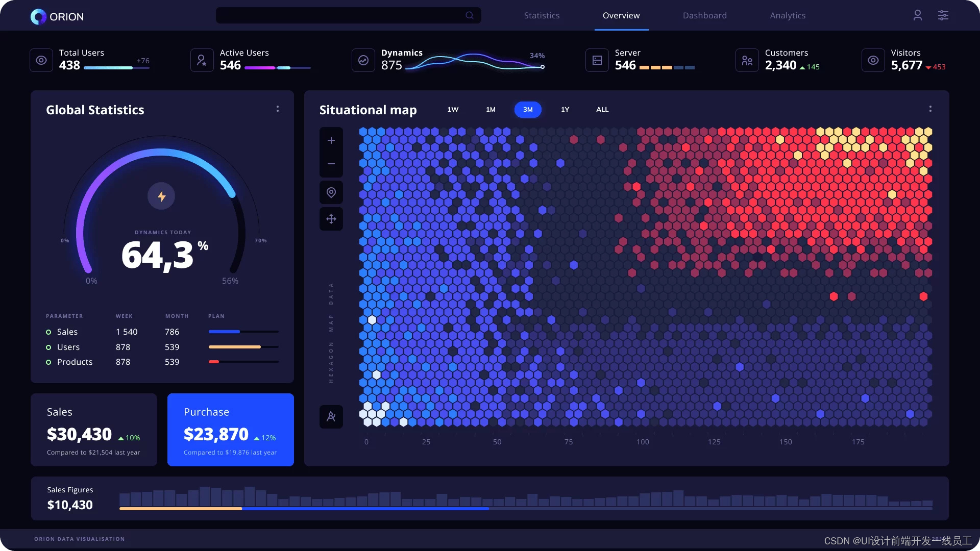Click the map zoom in plus icon
Viewport: 980px width, 551px height.
point(331,140)
